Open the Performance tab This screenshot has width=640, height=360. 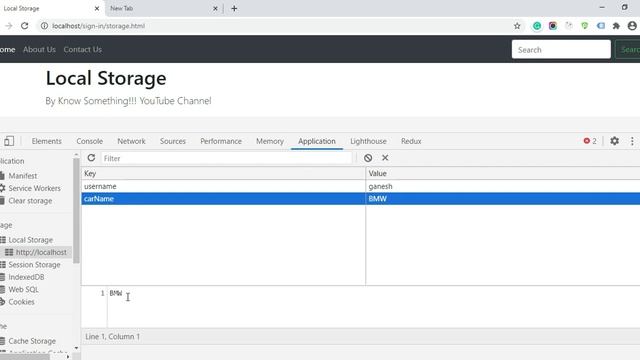[x=221, y=141]
